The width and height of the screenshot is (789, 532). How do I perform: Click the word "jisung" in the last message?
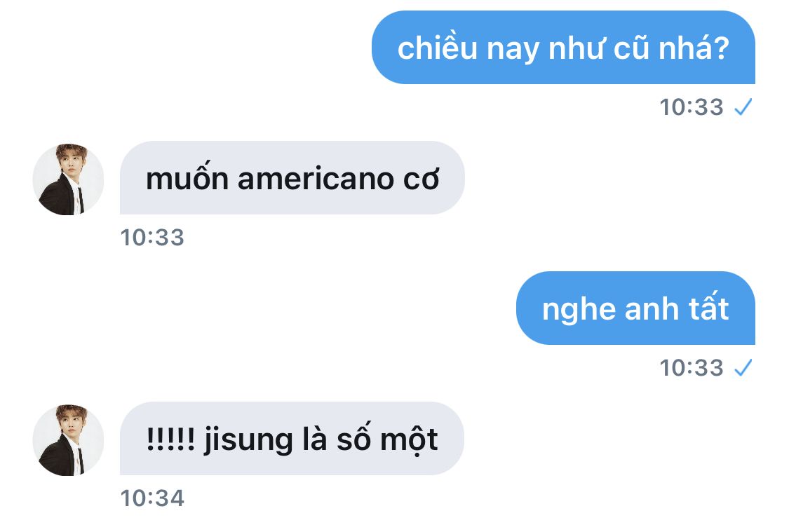[x=248, y=441]
